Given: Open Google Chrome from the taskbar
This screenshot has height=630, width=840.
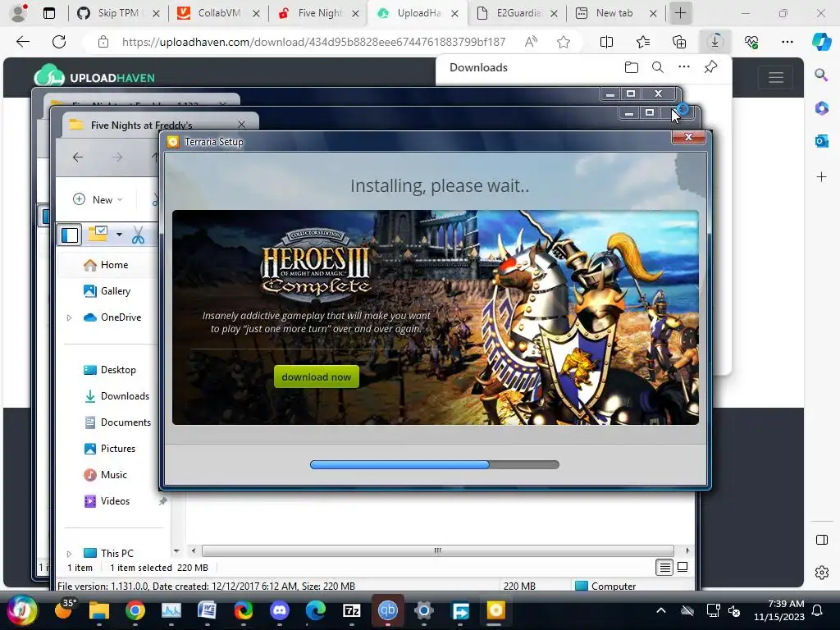Looking at the screenshot, I should point(135,610).
